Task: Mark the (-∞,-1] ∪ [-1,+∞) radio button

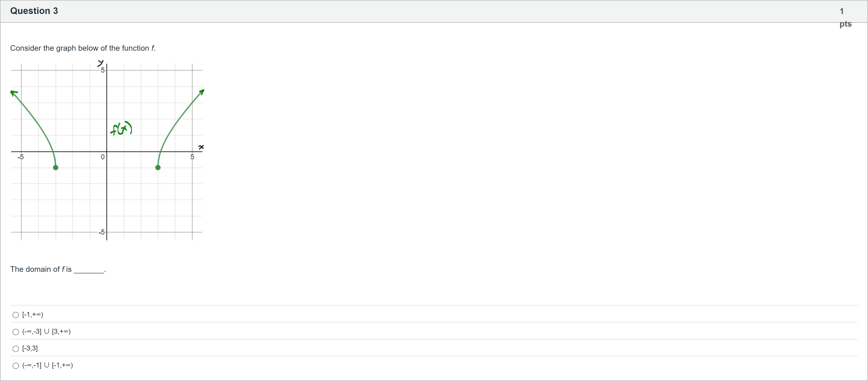Action: [16, 366]
